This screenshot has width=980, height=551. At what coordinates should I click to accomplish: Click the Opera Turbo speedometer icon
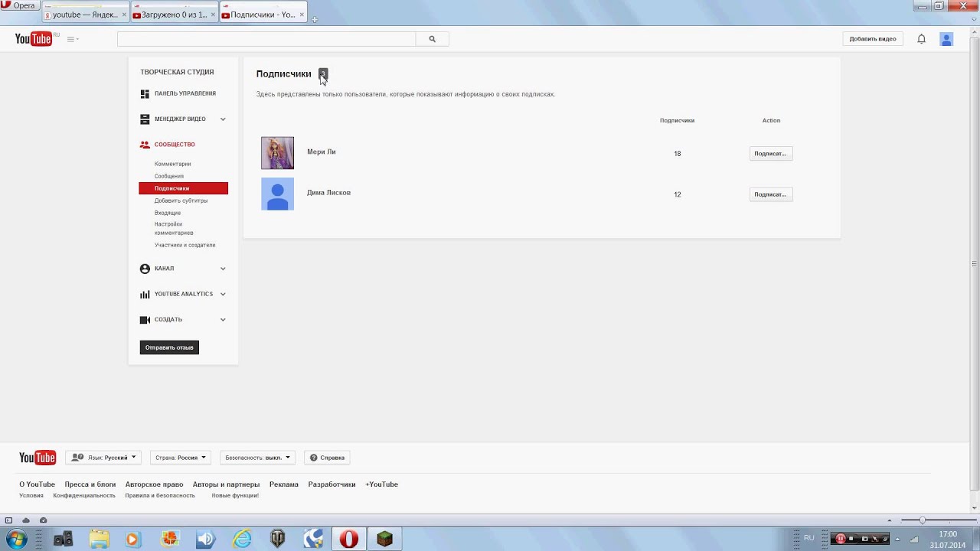click(43, 520)
